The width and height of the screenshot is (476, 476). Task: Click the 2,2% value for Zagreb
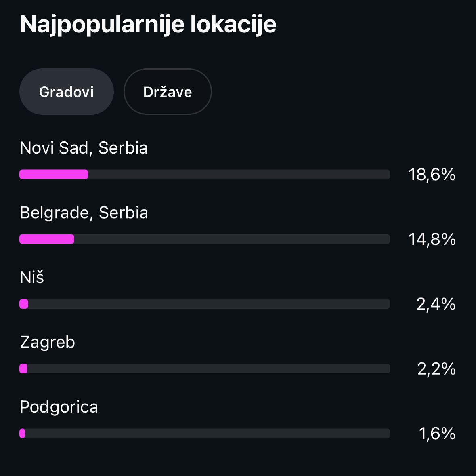pyautogui.click(x=436, y=369)
